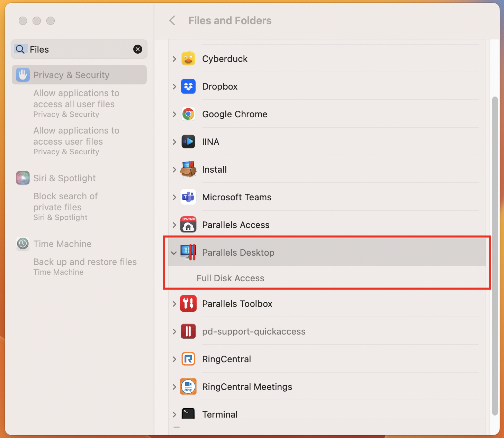Open 'Allow applications to access all user files'

pos(76,103)
